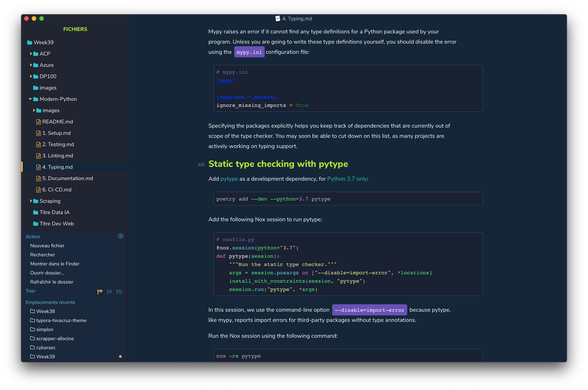Click the Azure folder icon
The height and width of the screenshot is (390, 588).
[x=36, y=65]
